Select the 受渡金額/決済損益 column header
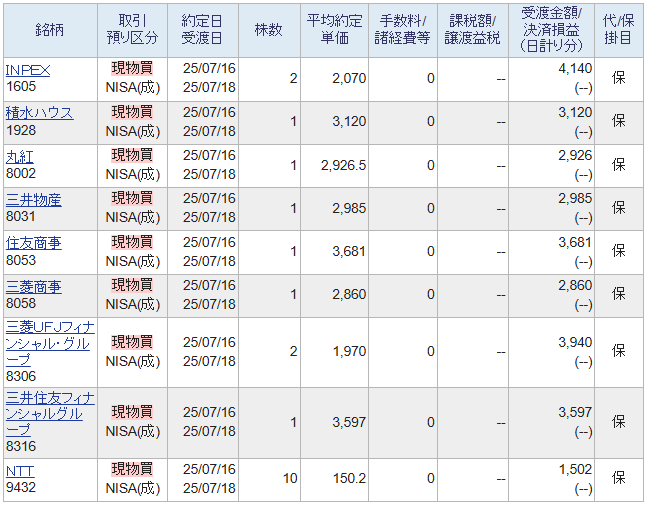 [x=551, y=30]
